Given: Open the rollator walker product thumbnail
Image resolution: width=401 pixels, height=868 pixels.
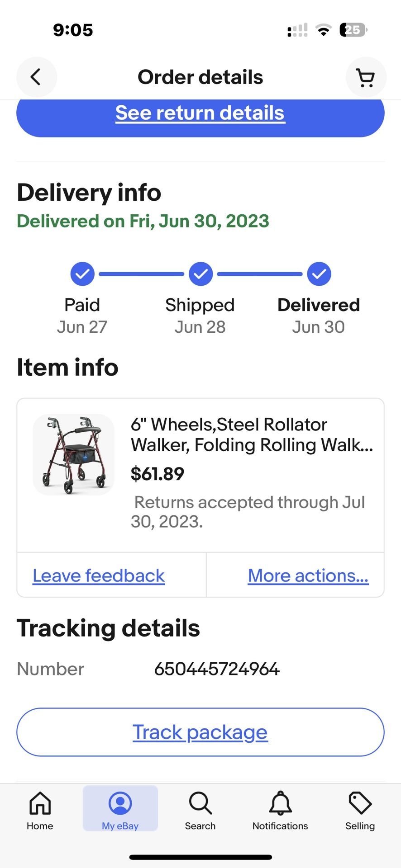Looking at the screenshot, I should tap(73, 454).
